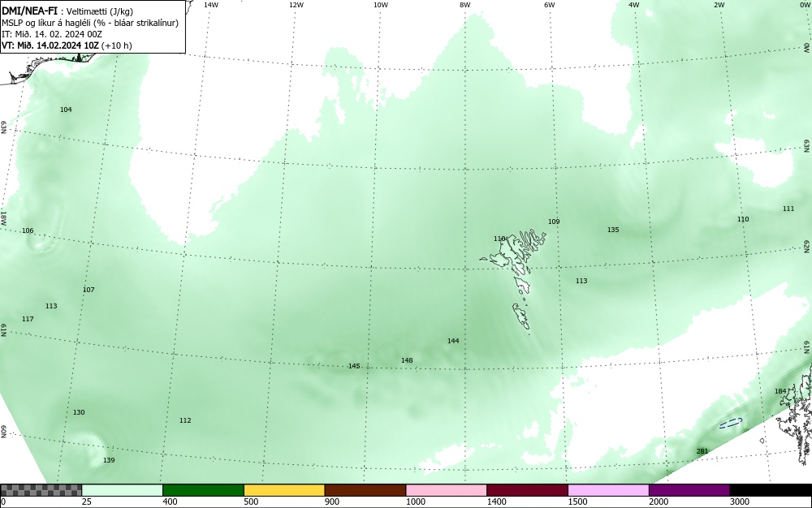Select the 106 CAPE value

28,230
